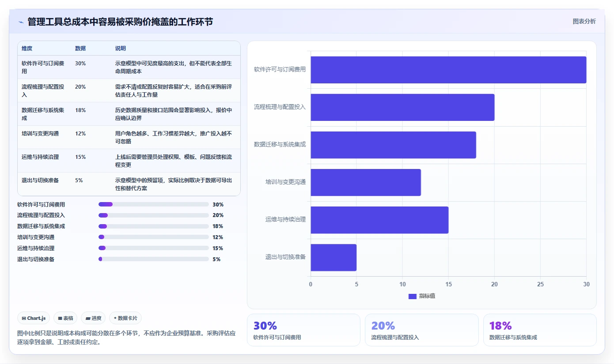Click the chart bar for 培训与变更沟通
Screen dimensions: 614x364
click(x=366, y=182)
